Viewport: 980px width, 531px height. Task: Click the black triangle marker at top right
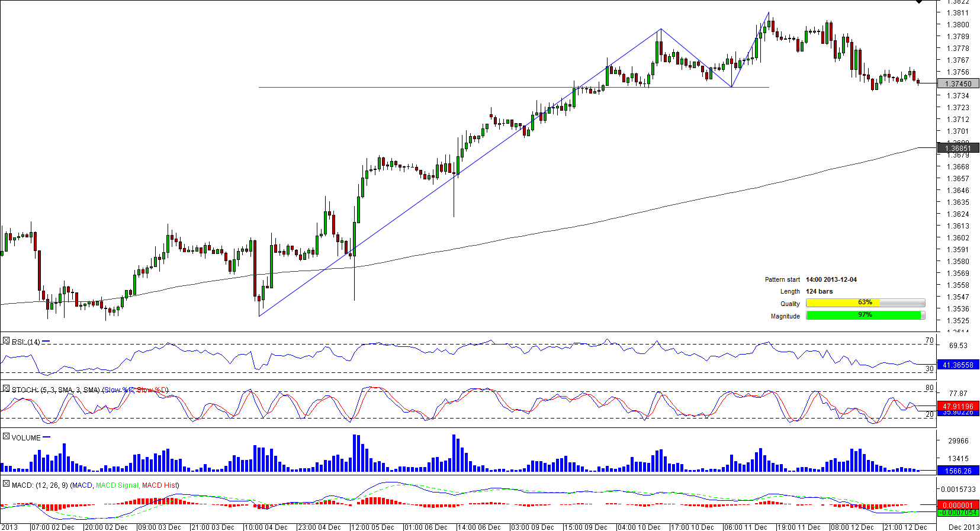pyautogui.click(x=919, y=2)
